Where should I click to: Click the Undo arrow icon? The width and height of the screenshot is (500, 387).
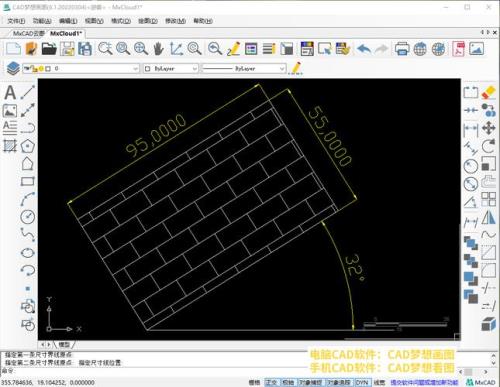(x=364, y=49)
